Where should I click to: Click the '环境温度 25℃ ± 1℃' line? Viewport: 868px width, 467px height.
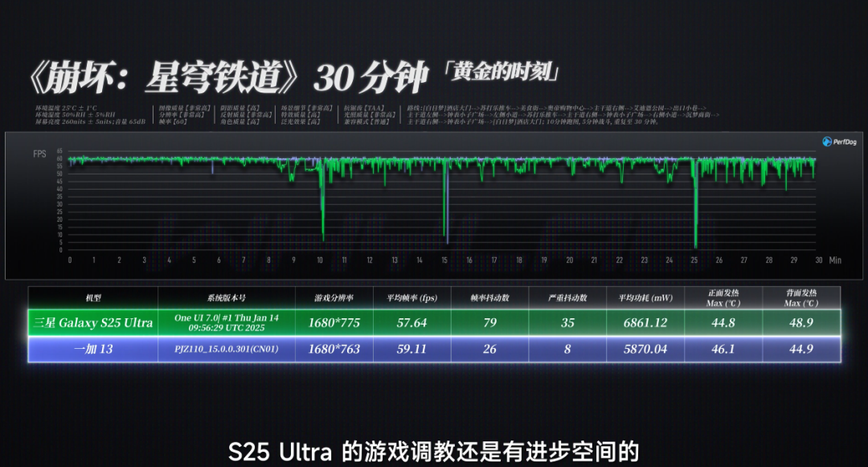66,108
